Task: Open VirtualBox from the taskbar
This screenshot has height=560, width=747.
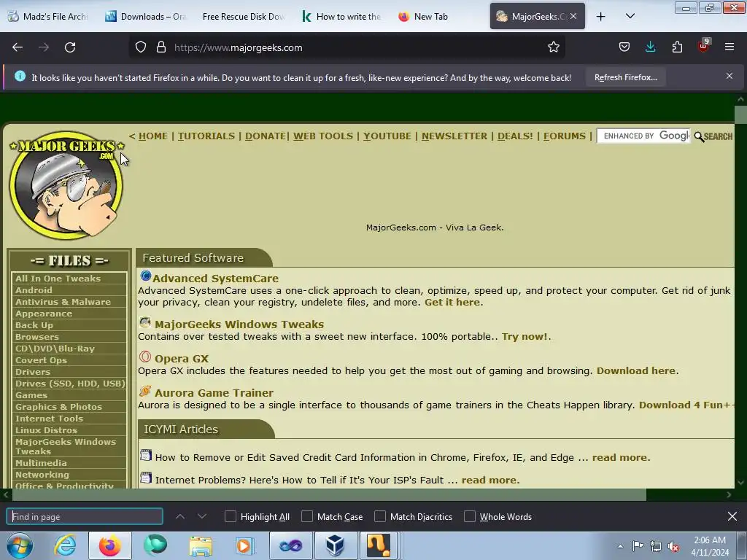Action: [x=335, y=545]
